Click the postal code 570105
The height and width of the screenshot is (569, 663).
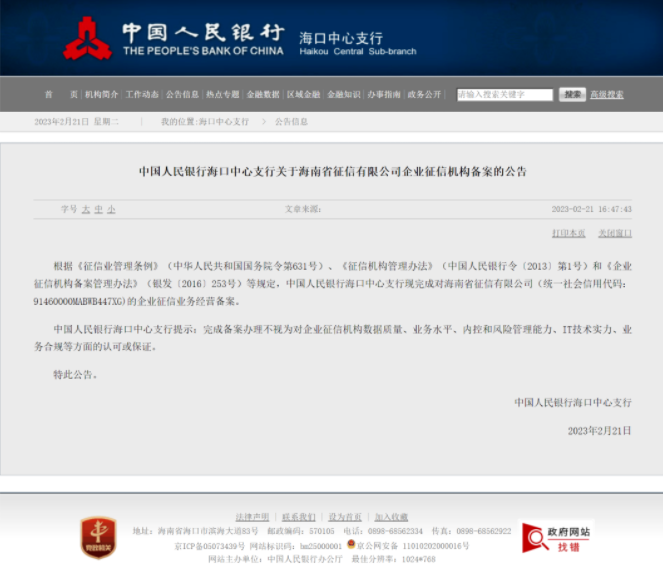pyautogui.click(x=322, y=531)
